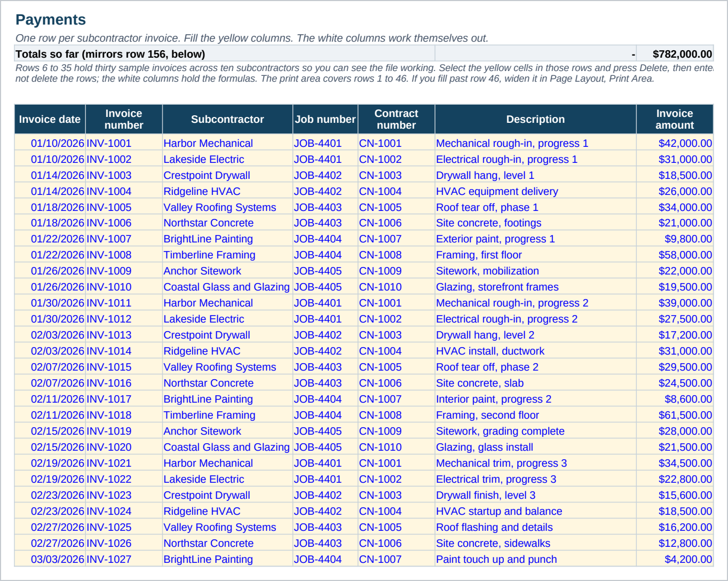Click Lakeside Electric in the INV-1002 row
This screenshot has height=581, width=728.
227,159
